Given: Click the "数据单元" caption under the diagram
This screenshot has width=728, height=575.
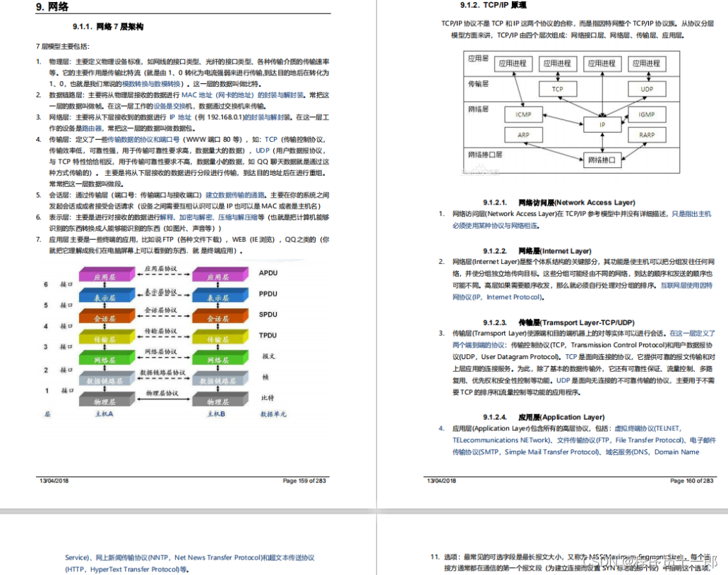Looking at the screenshot, I should [x=273, y=414].
